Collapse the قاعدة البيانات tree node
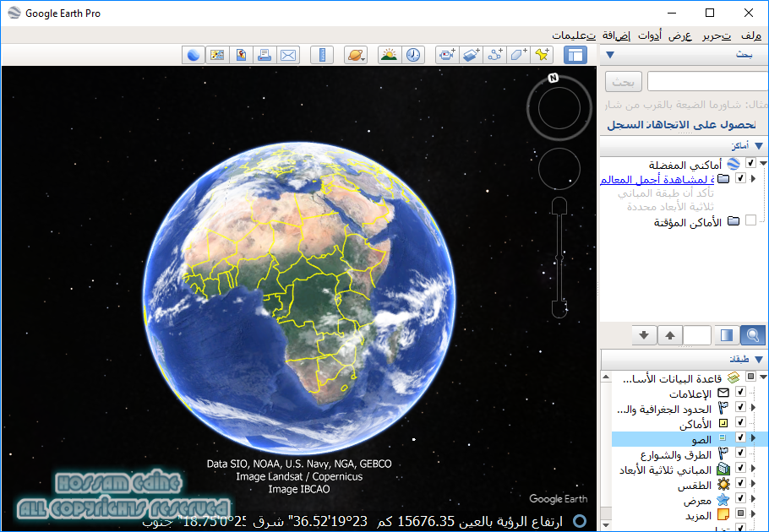This screenshot has height=532, width=769. [763, 377]
